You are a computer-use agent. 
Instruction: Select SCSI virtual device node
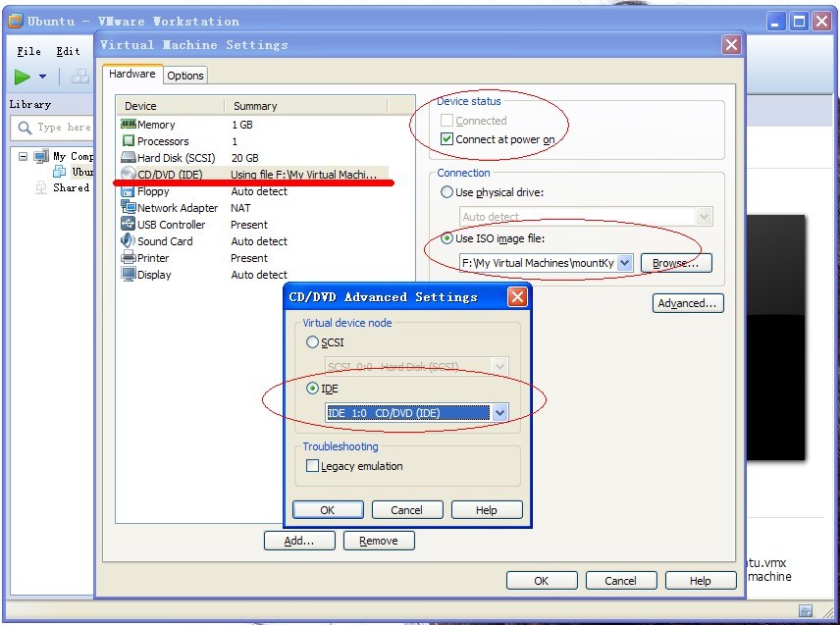click(312, 341)
